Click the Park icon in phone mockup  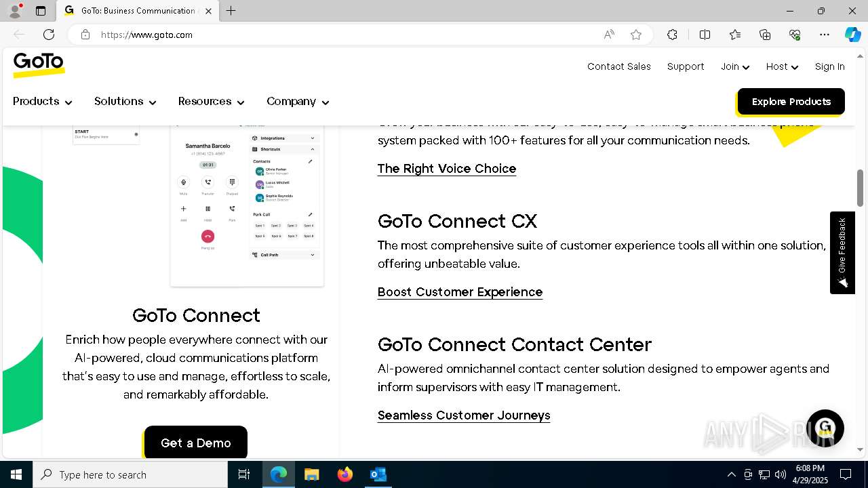(232, 209)
